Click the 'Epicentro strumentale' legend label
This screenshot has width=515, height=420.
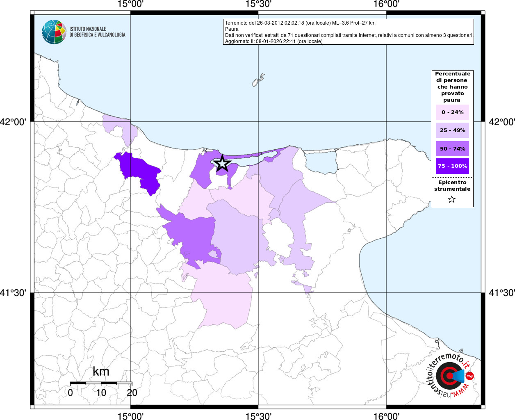(452, 186)
